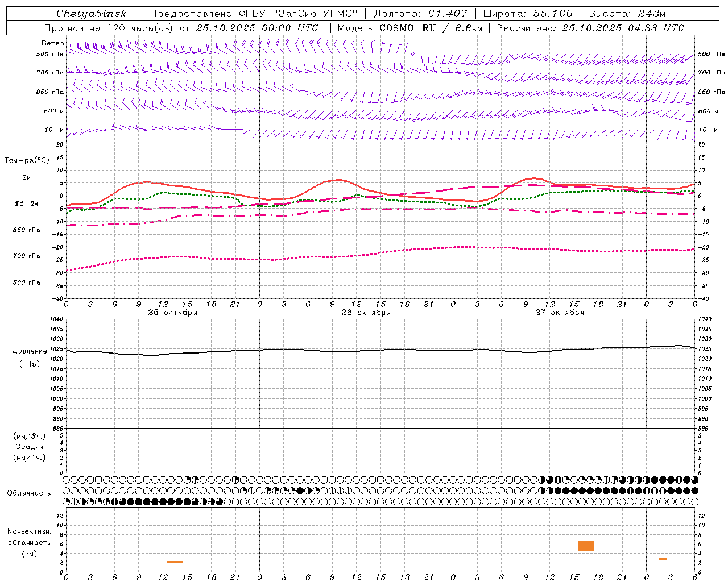This screenshot has height=582, width=728.
Task: Click the '500 м' wind level label on left axis
Action: click(x=54, y=111)
